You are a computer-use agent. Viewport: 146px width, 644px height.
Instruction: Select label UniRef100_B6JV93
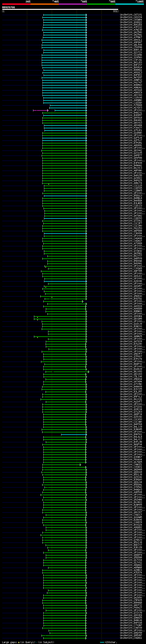[x=131, y=371]
